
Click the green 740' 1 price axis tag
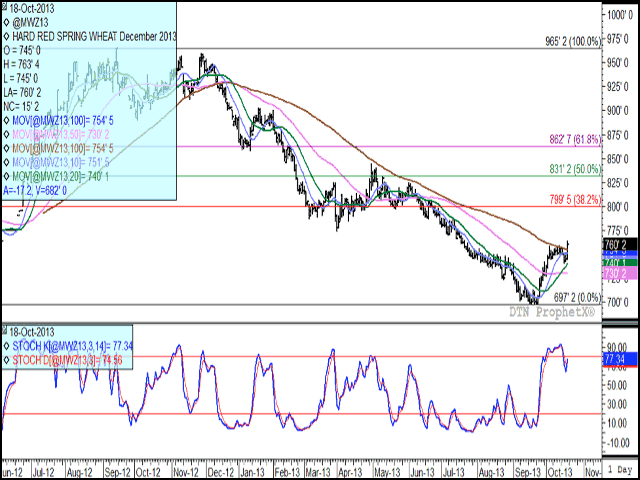click(x=620, y=263)
